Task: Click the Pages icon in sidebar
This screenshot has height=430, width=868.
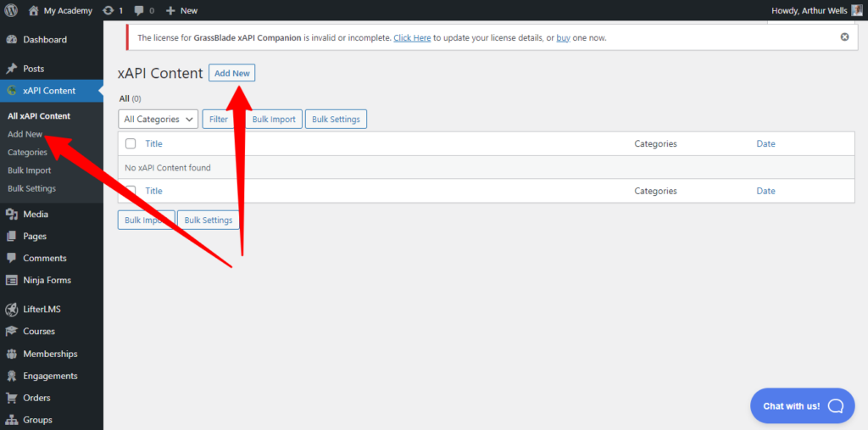Action: pos(11,236)
